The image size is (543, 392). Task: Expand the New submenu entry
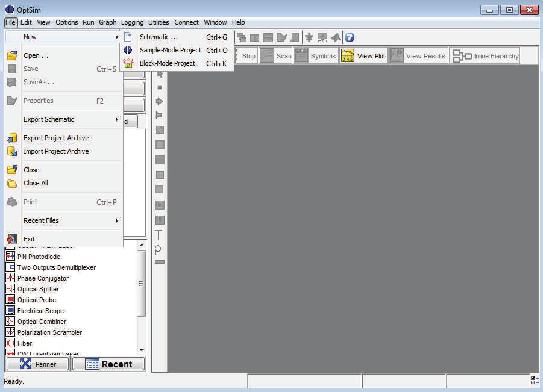click(x=64, y=37)
